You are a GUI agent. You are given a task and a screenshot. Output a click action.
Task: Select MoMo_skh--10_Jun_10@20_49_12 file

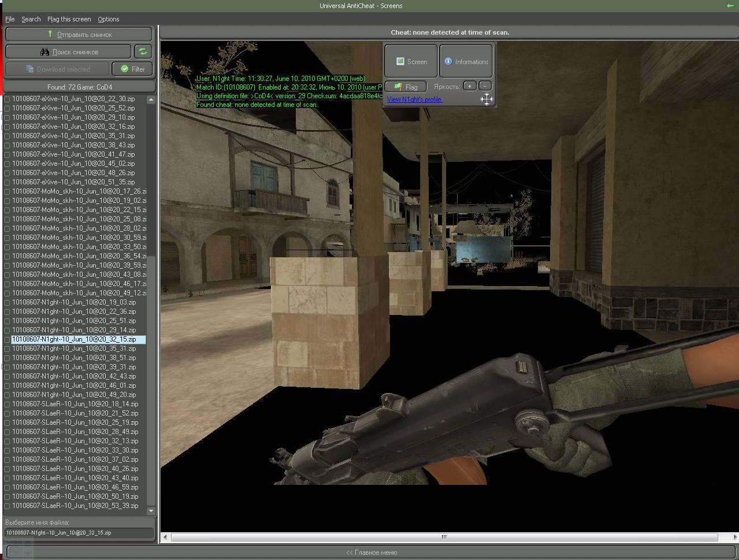click(x=79, y=293)
